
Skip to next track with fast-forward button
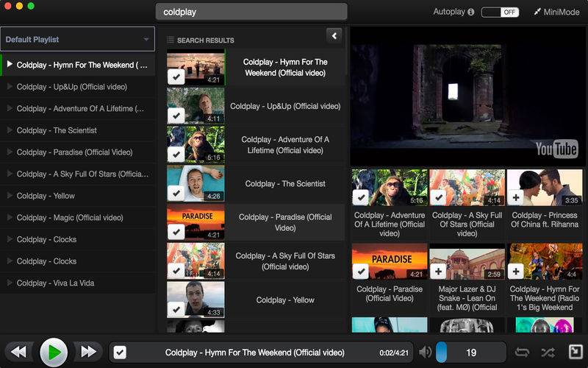[x=88, y=352]
